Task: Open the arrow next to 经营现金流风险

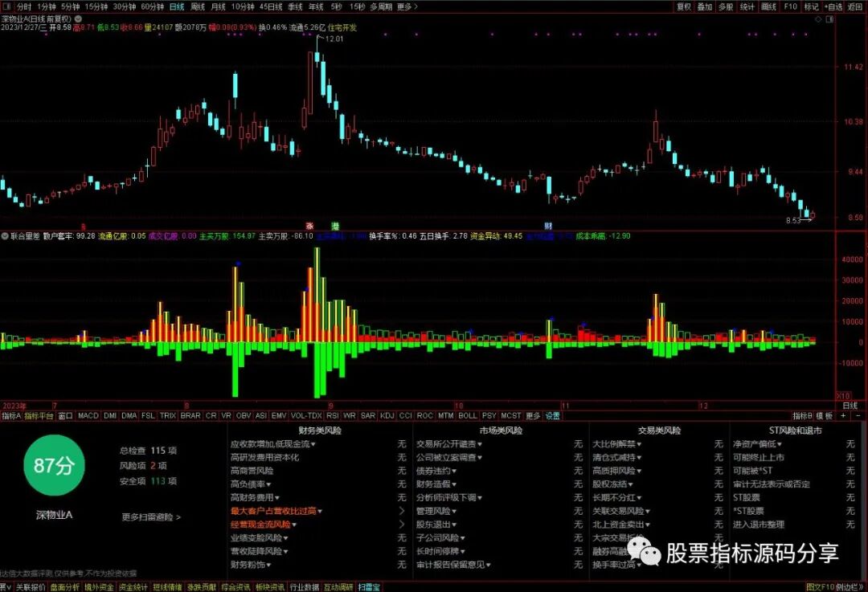Action: click(402, 524)
